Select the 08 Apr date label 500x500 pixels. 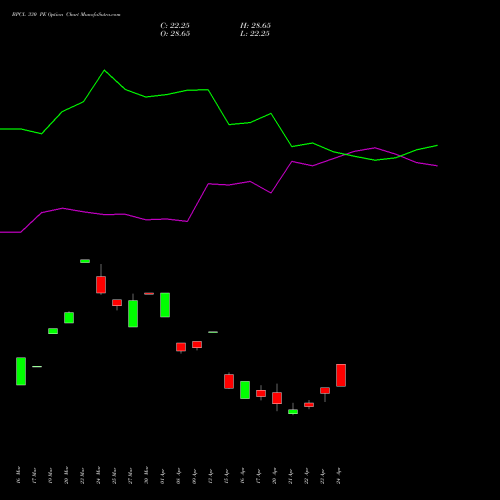point(178,476)
